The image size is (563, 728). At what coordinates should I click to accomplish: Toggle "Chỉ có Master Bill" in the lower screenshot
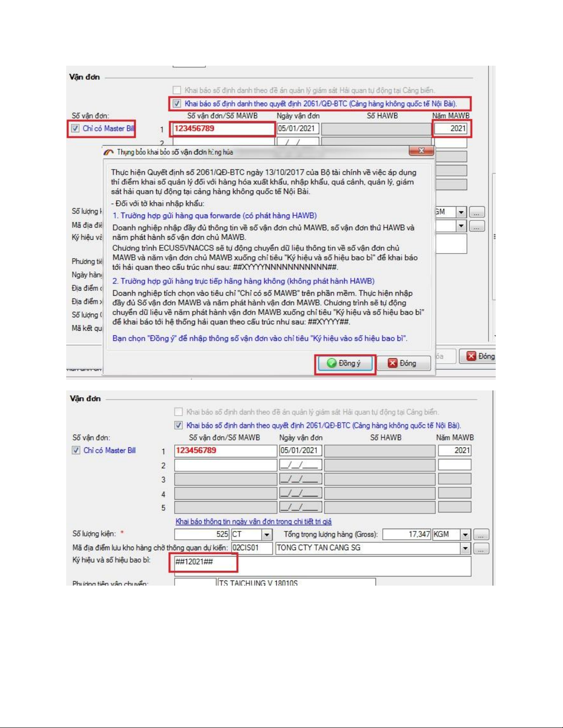76,451
